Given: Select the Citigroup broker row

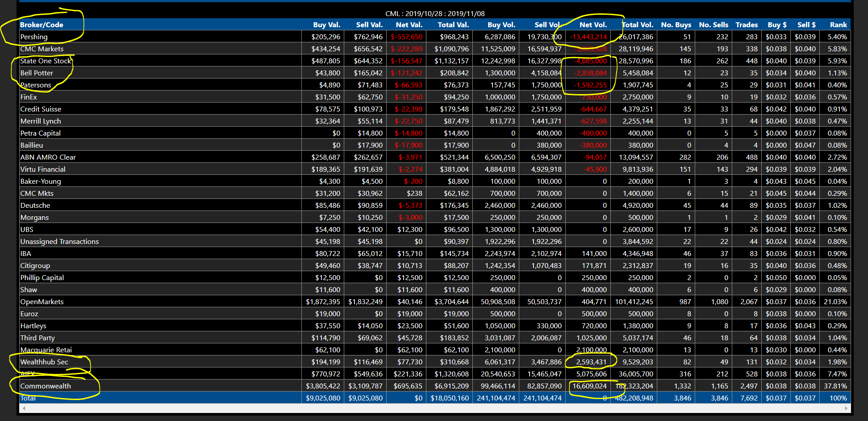Looking at the screenshot, I should 435,265.
